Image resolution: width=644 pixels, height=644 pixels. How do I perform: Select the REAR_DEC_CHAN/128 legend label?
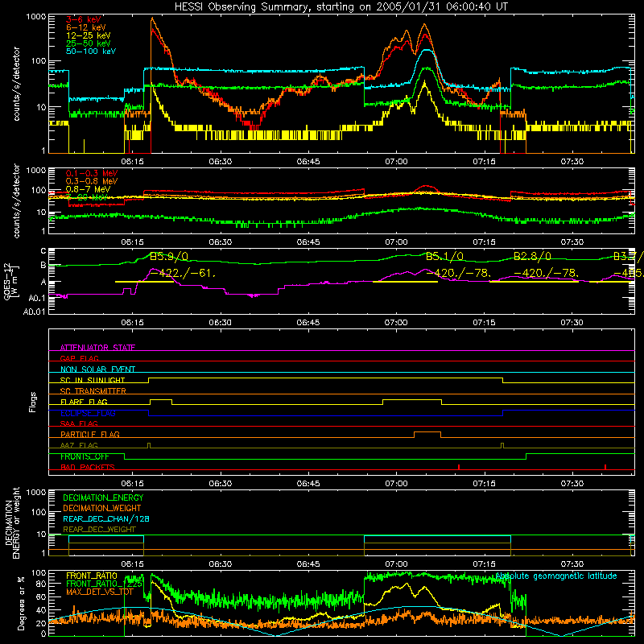(x=106, y=518)
